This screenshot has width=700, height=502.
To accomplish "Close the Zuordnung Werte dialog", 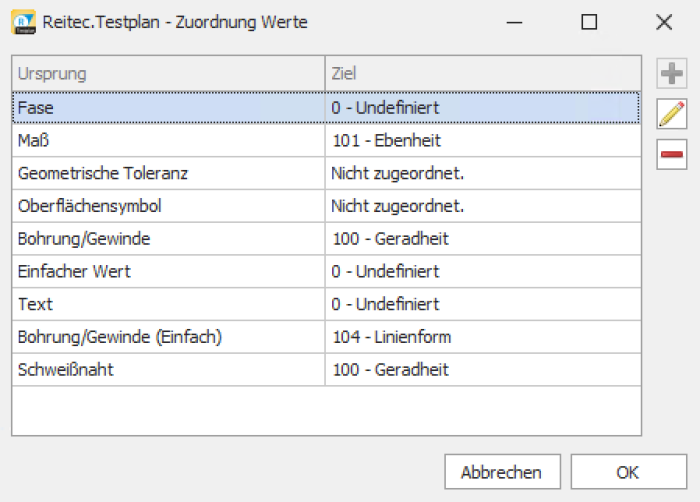I will (663, 22).
